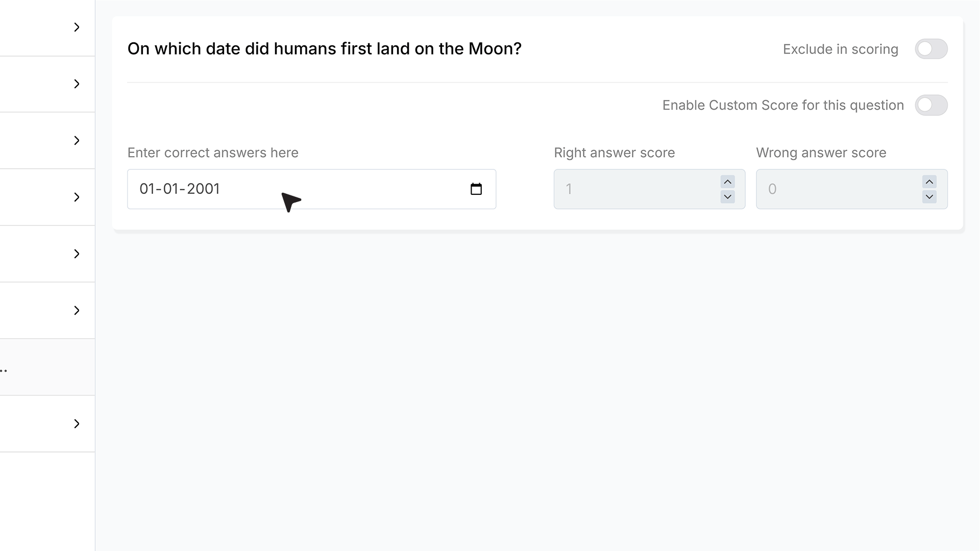This screenshot has width=980, height=551.
Task: Click the Exclude in scoring label
Action: click(840, 49)
